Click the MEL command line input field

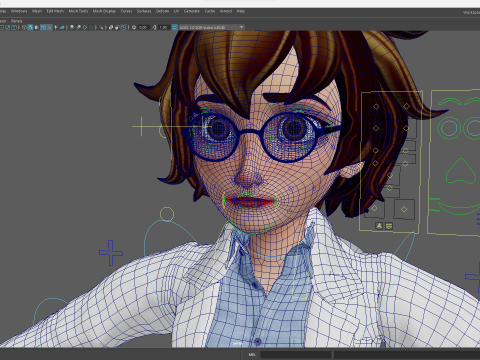(x=296, y=354)
